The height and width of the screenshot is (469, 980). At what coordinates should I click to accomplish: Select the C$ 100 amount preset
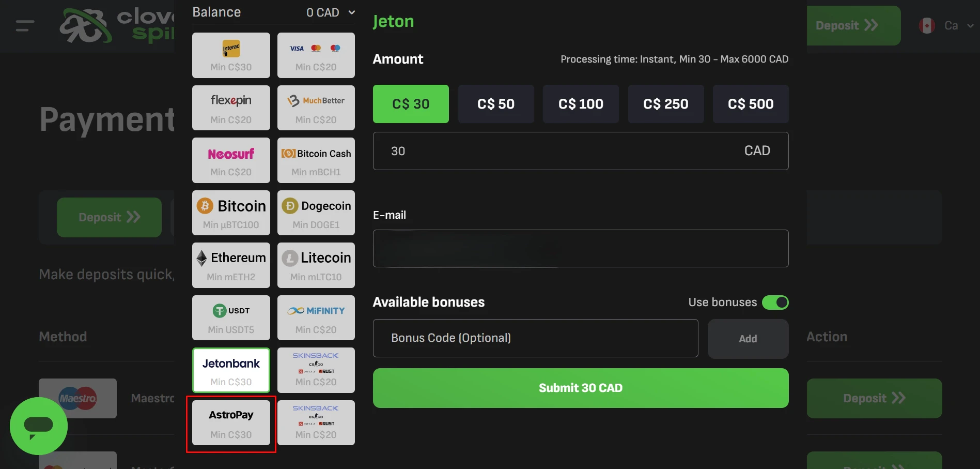click(x=581, y=104)
